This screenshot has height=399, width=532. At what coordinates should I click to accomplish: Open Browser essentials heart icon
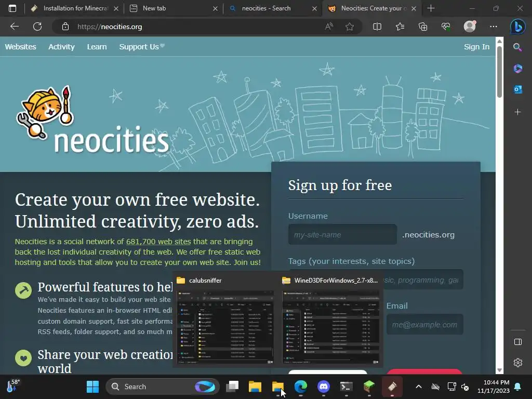tap(446, 26)
